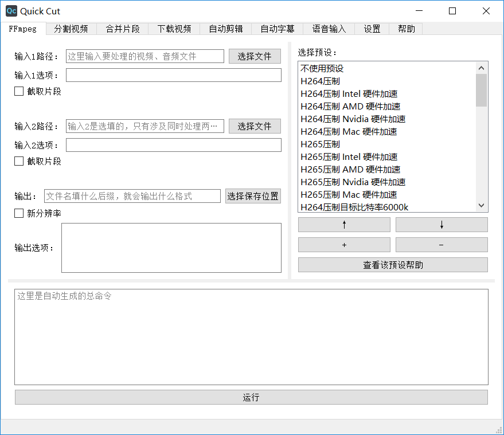This screenshot has width=504, height=435.
Task: Click the move preset down arrow
Action: pyautogui.click(x=441, y=224)
